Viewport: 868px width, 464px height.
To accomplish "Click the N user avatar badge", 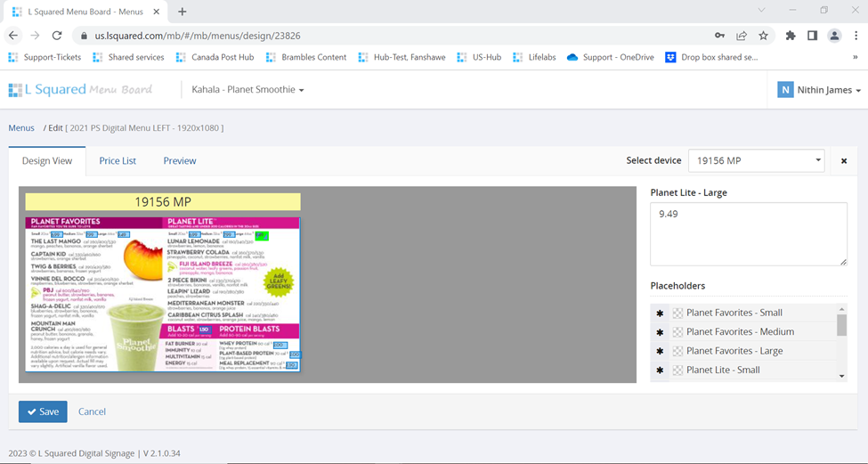I will point(785,90).
